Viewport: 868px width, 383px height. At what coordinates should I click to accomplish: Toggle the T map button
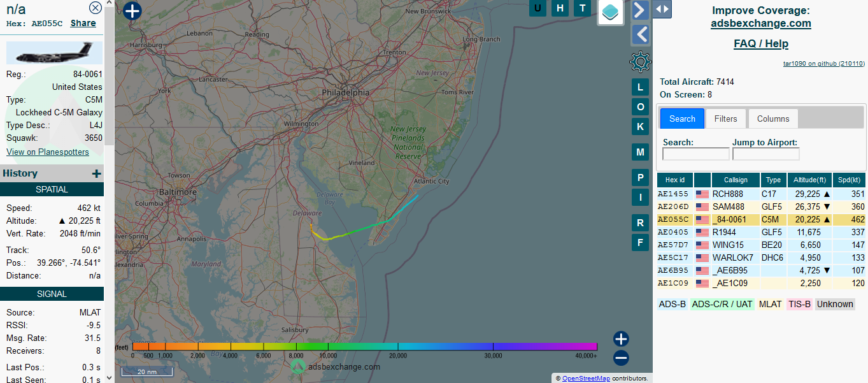pyautogui.click(x=581, y=8)
